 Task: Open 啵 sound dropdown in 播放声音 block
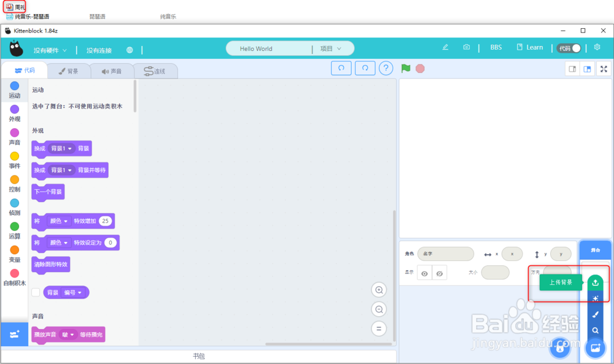68,335
